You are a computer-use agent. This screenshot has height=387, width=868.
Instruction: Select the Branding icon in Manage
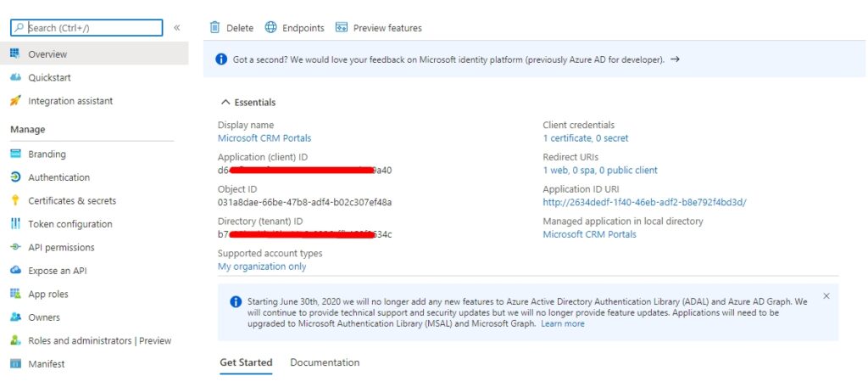click(15, 154)
